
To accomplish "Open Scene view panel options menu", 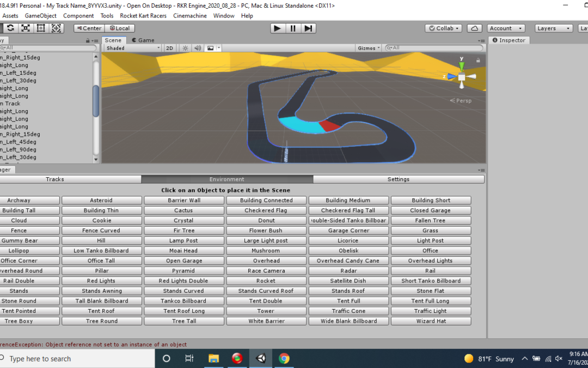I will (x=481, y=40).
